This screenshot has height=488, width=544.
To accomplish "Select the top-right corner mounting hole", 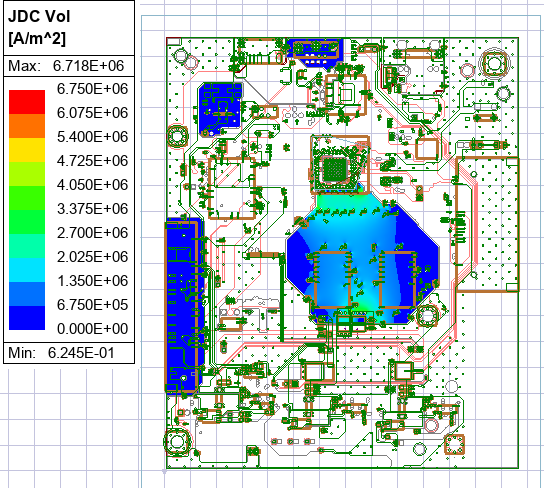I will click(493, 64).
